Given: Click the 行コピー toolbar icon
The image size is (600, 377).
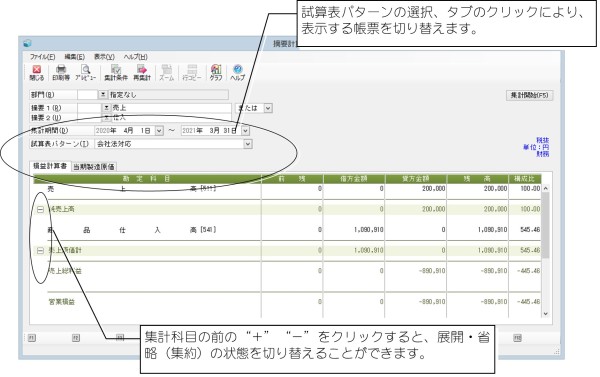Looking at the screenshot, I should 192,73.
